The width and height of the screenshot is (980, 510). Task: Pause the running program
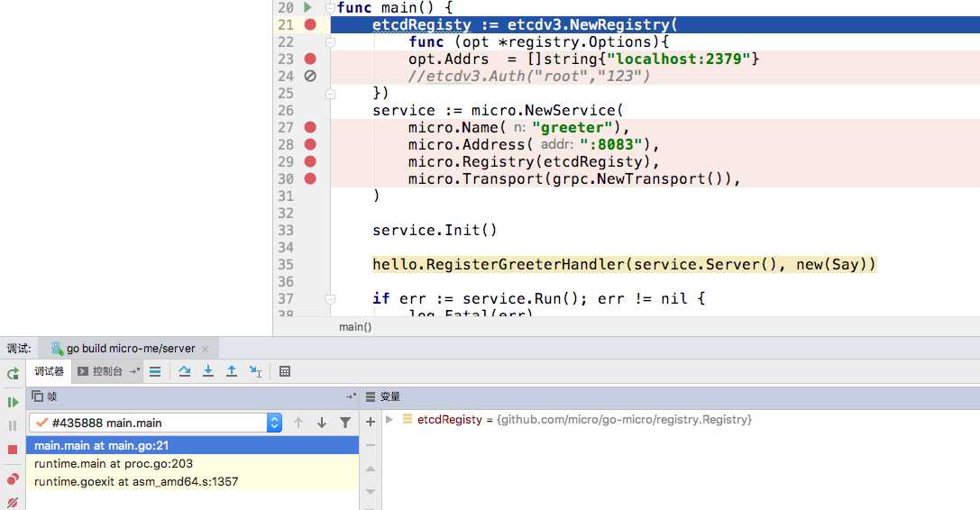point(13,425)
